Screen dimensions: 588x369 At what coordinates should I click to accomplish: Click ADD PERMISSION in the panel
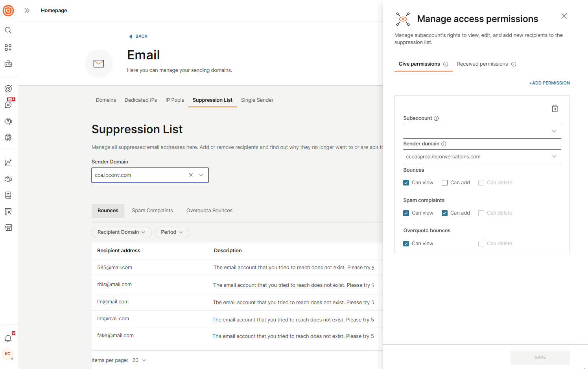[549, 83]
